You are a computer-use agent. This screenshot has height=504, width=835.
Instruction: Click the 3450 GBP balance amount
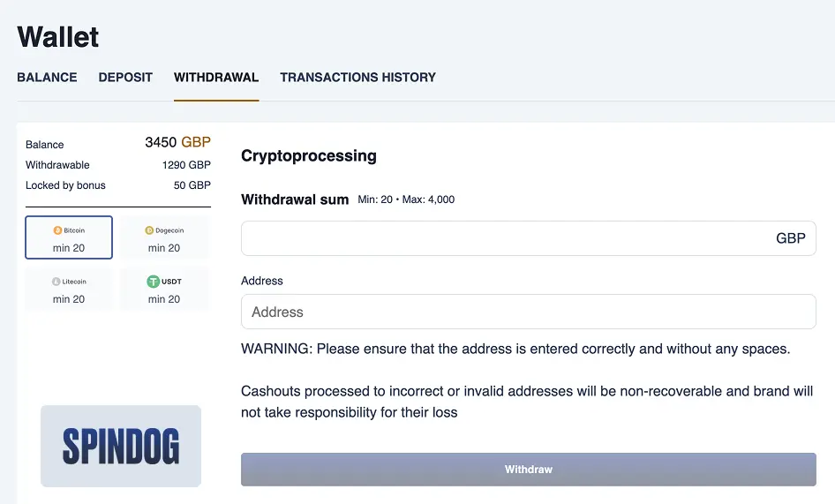[177, 142]
